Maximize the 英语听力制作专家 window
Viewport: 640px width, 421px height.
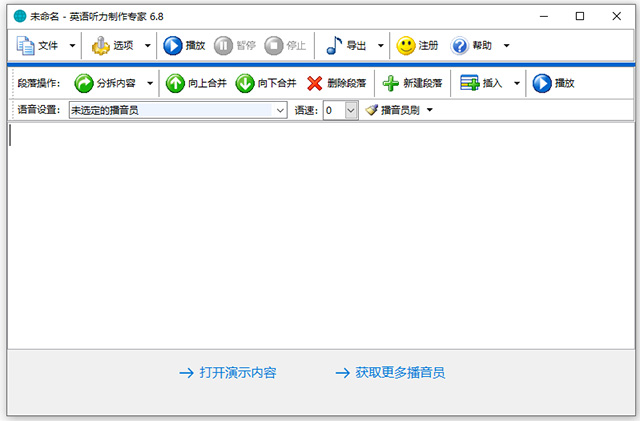click(x=580, y=16)
